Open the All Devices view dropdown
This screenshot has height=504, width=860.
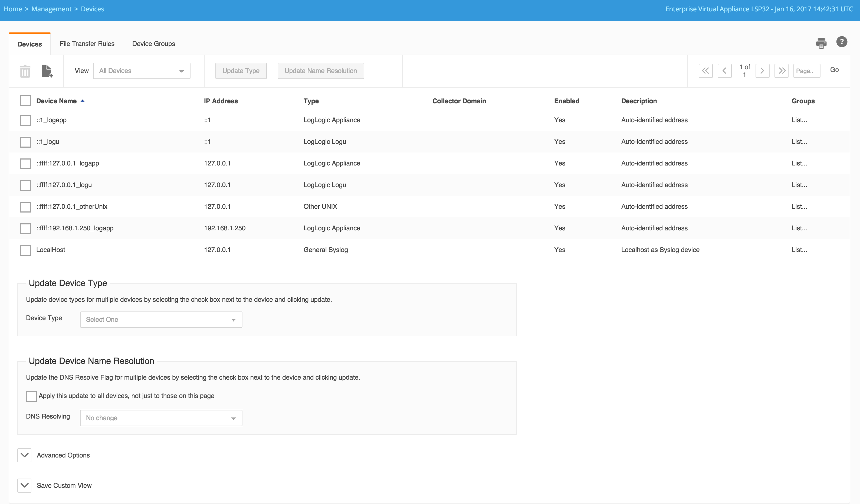click(x=142, y=71)
